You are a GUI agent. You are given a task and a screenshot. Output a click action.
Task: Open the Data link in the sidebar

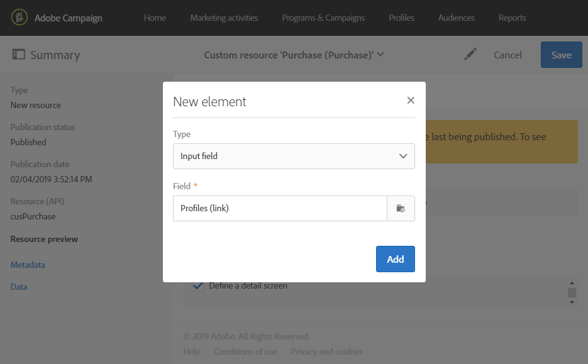click(x=19, y=287)
